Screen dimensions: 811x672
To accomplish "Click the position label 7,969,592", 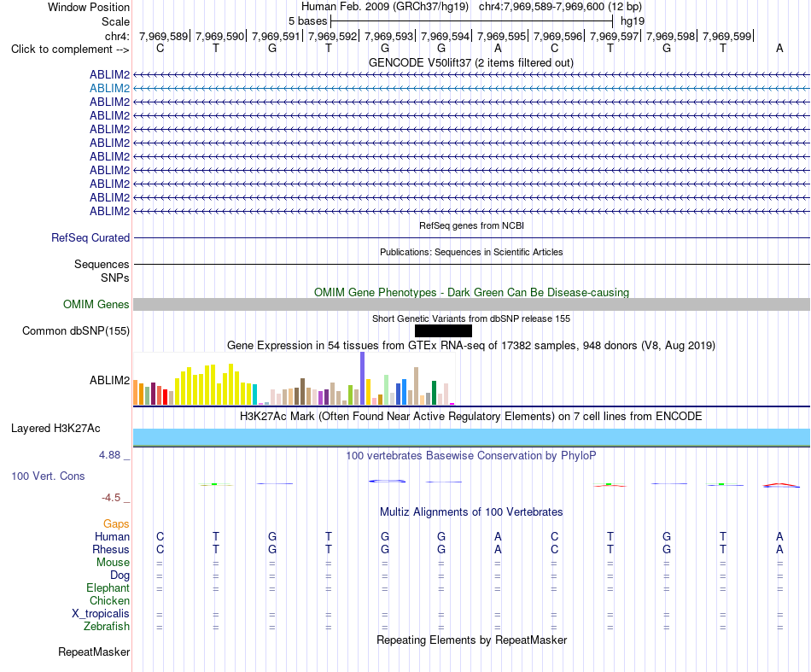I will [x=333, y=36].
